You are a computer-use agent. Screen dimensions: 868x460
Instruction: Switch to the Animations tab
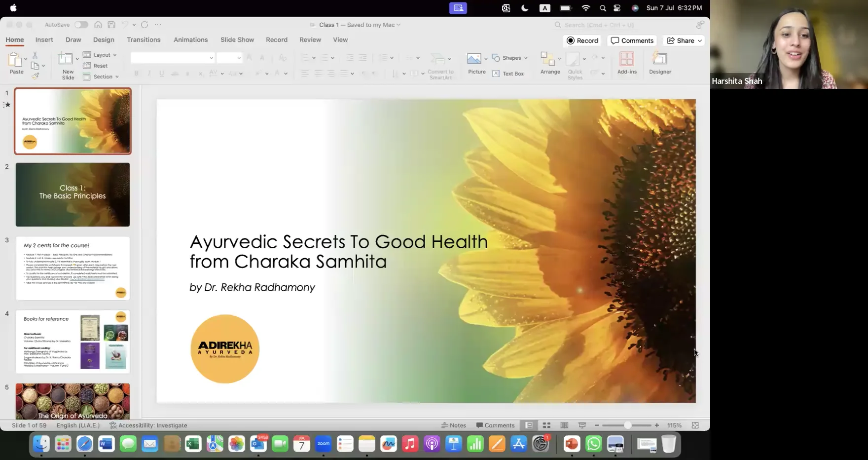pyautogui.click(x=190, y=39)
